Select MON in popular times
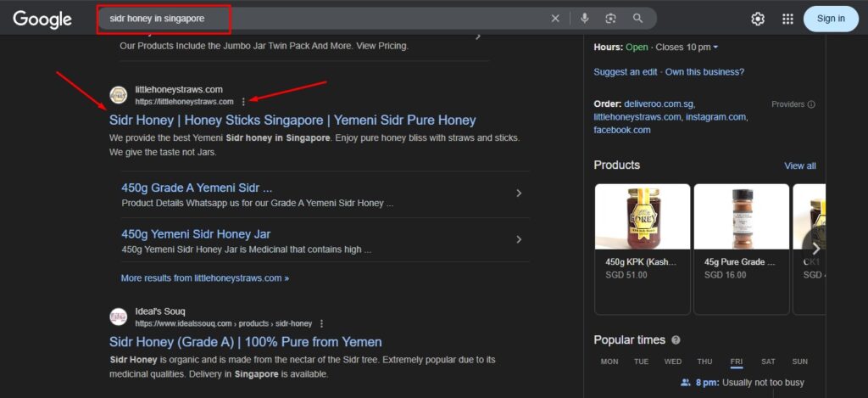Viewport: 868px width, 398px height. (609, 362)
